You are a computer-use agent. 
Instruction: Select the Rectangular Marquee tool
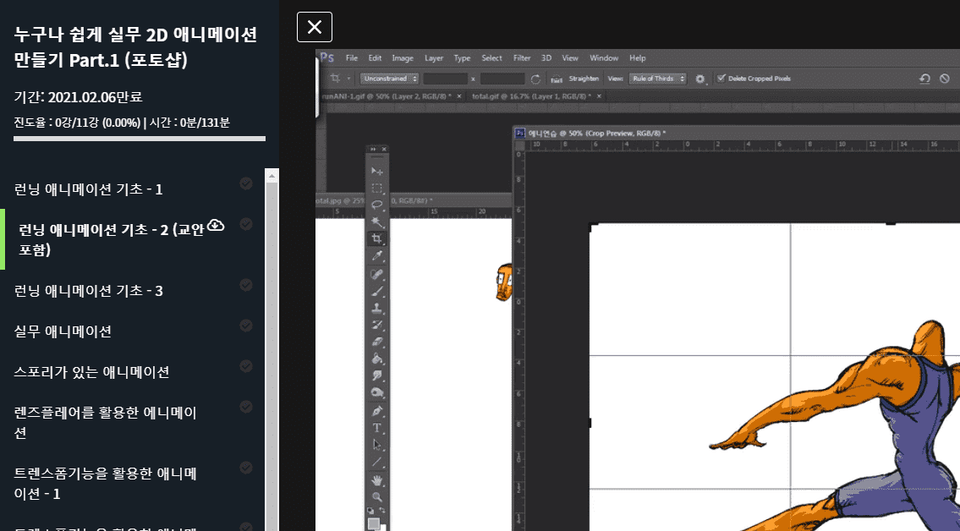(x=377, y=188)
